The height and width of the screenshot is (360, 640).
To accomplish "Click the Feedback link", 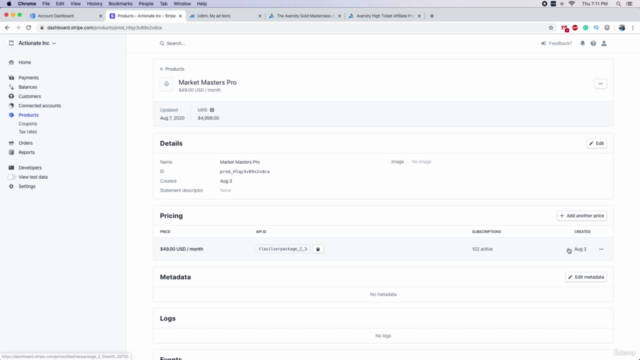I will tap(557, 43).
